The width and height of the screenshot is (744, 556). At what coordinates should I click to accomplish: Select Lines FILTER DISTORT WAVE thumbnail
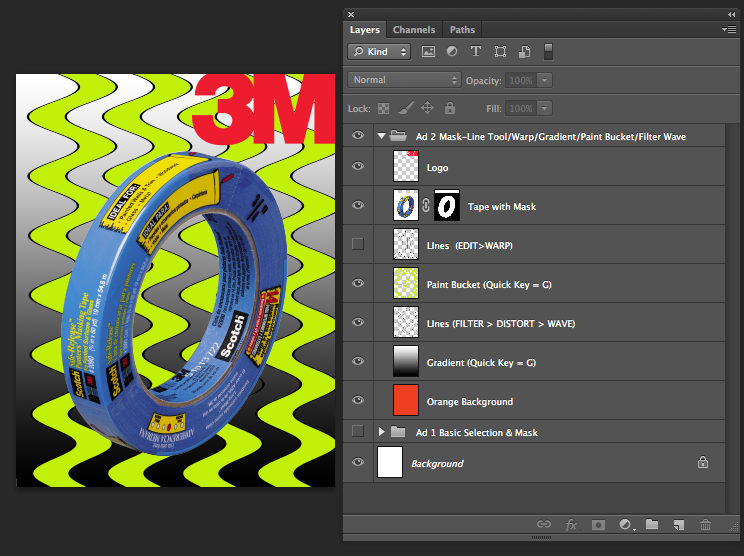tap(406, 322)
